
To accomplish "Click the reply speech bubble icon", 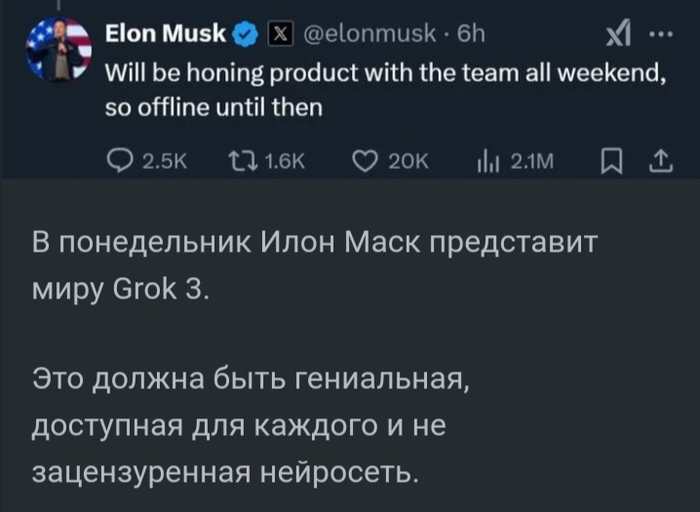I will pyautogui.click(x=119, y=159).
